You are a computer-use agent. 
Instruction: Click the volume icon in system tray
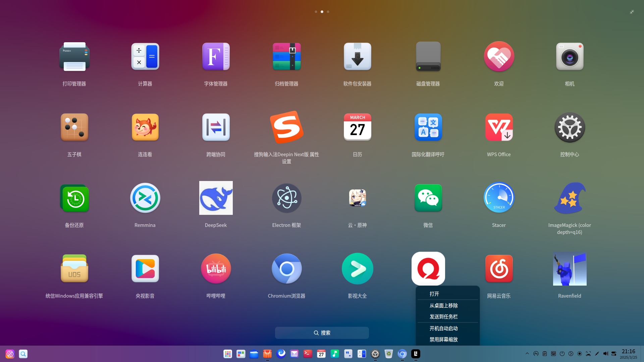[605, 354]
